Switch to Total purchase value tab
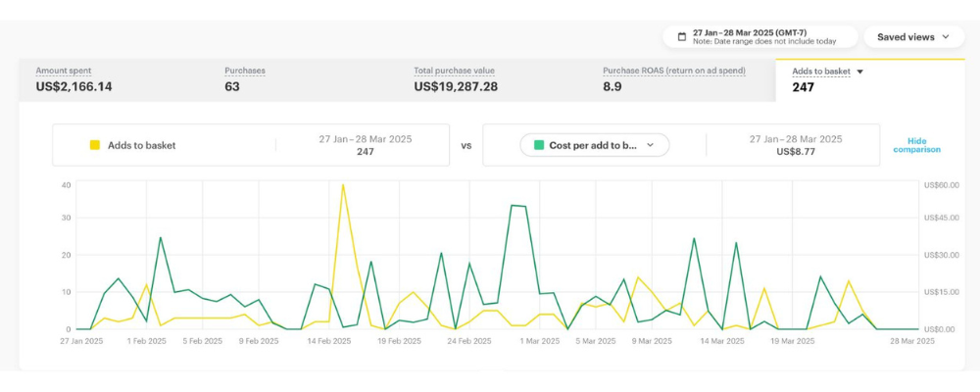980x392 pixels. [x=456, y=79]
